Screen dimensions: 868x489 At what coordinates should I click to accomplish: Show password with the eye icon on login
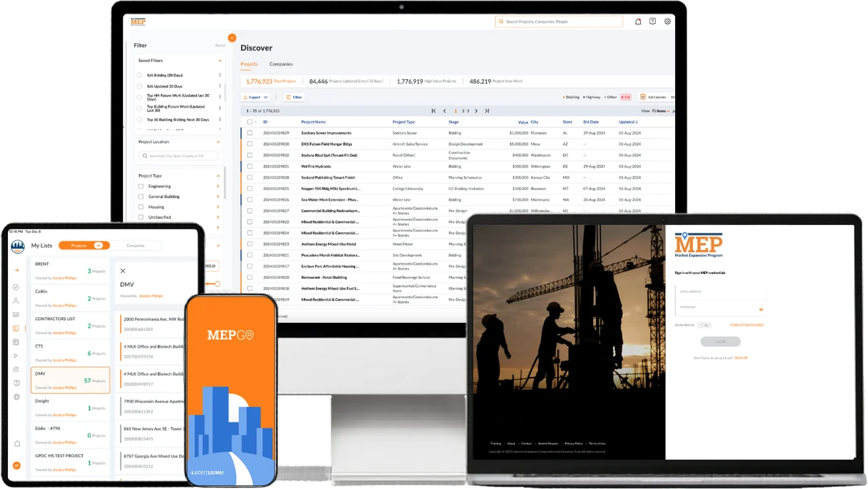(x=761, y=310)
